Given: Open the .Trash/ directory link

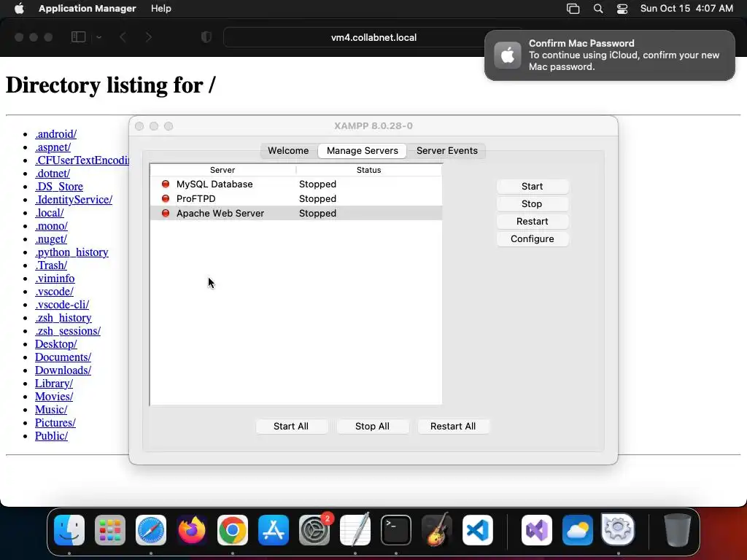Looking at the screenshot, I should (51, 265).
